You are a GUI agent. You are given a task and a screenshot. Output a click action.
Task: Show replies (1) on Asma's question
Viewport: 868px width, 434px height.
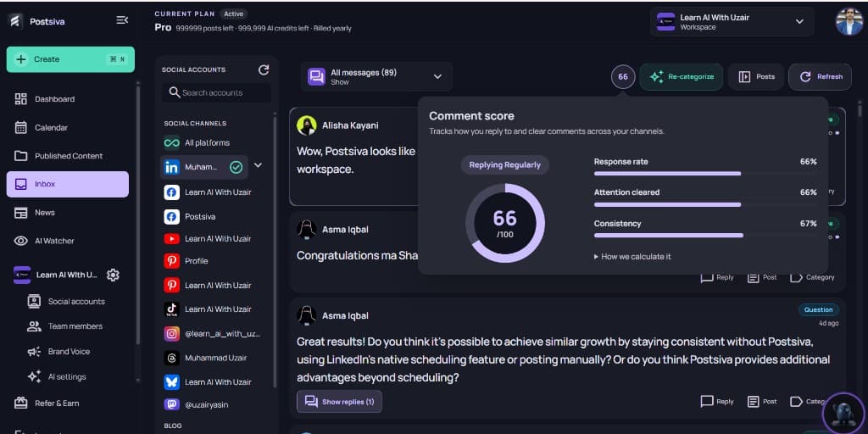(339, 401)
